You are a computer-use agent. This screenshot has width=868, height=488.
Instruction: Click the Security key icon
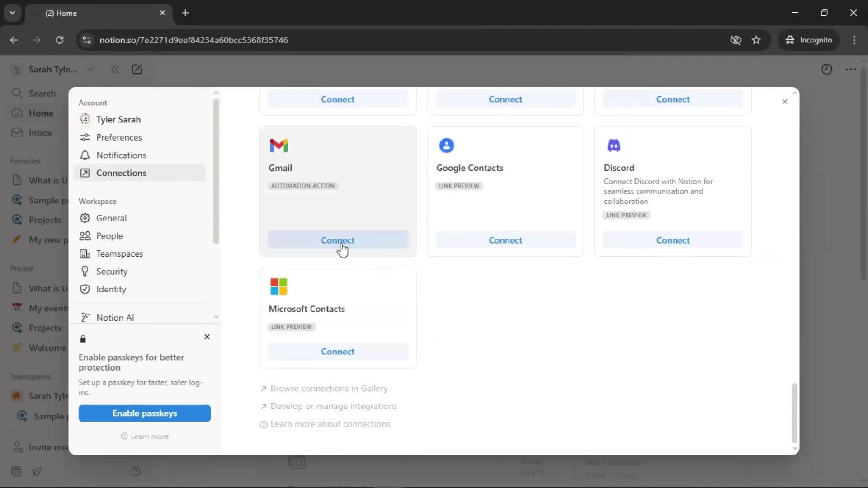85,272
